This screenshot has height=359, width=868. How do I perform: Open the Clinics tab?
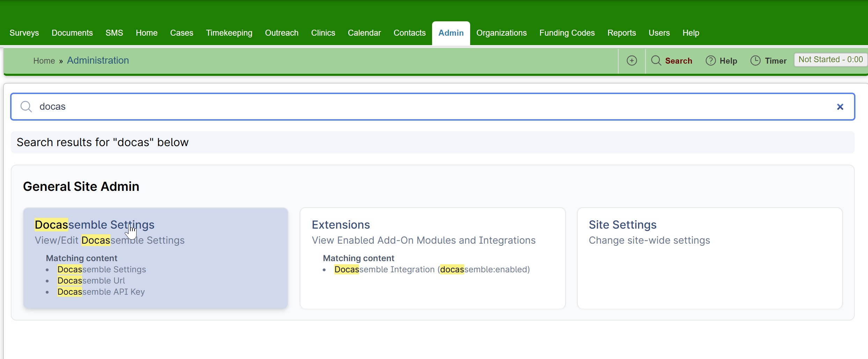pos(323,33)
